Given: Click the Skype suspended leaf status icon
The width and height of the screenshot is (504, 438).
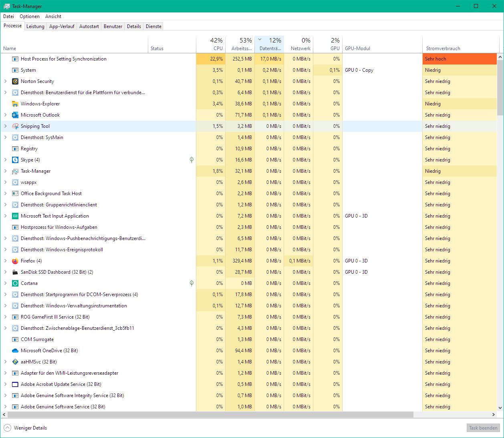Looking at the screenshot, I should tap(192, 160).
